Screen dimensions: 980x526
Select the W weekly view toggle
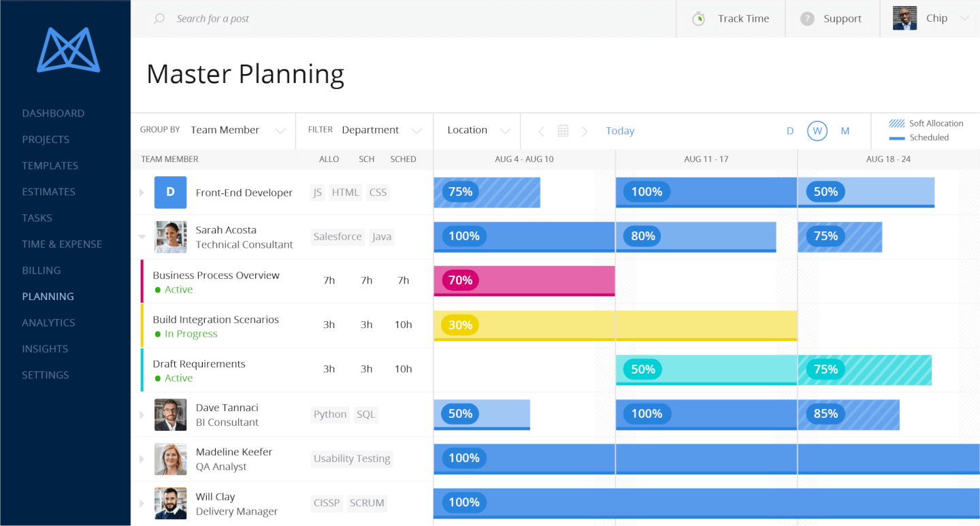(817, 131)
